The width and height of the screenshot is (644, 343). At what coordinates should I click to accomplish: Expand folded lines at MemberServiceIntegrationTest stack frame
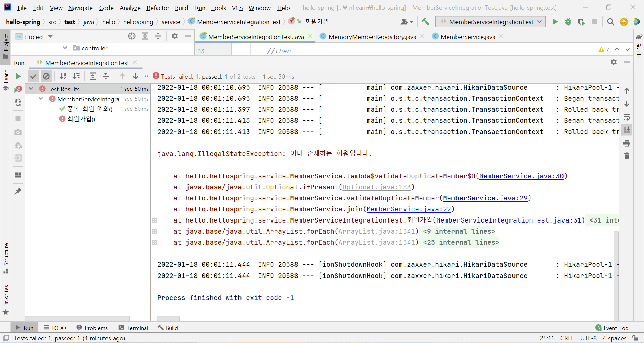155,220
